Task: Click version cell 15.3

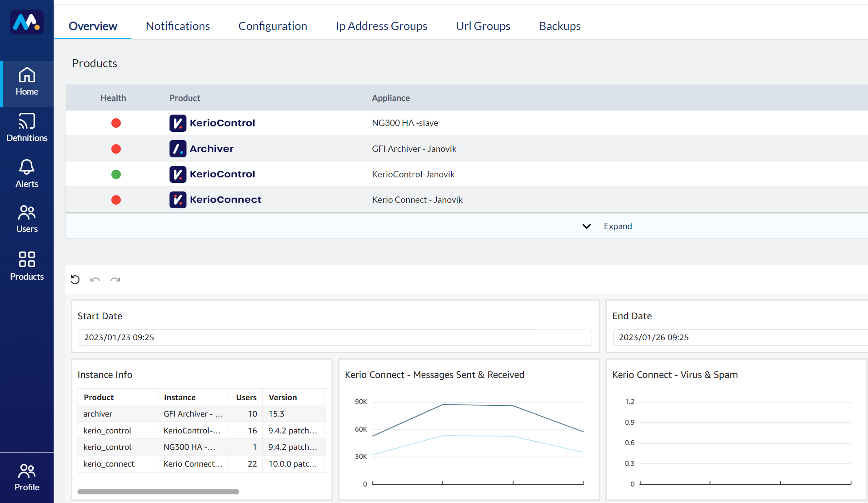Action: click(x=276, y=414)
